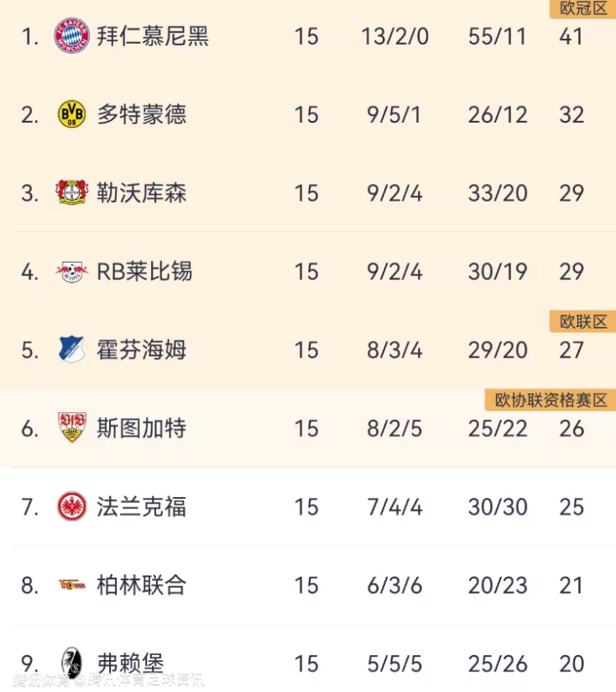The image size is (616, 692).
Task: Select the 勒沃库森 team name
Action: click(x=142, y=193)
